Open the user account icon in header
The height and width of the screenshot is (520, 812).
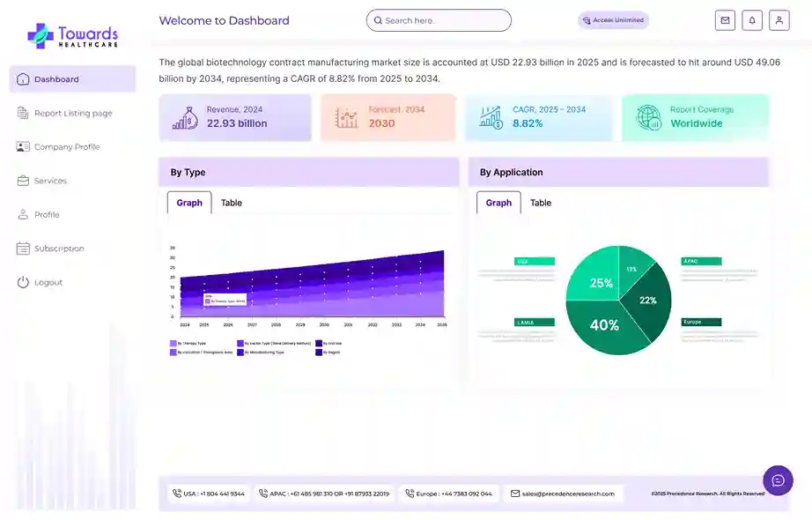[x=779, y=20]
